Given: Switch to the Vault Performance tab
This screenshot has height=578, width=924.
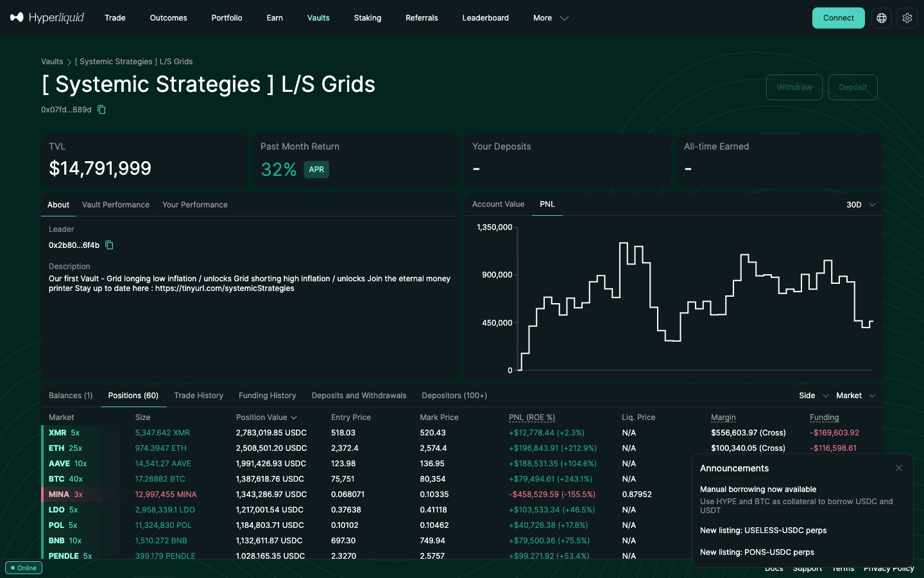Looking at the screenshot, I should click(x=116, y=205).
